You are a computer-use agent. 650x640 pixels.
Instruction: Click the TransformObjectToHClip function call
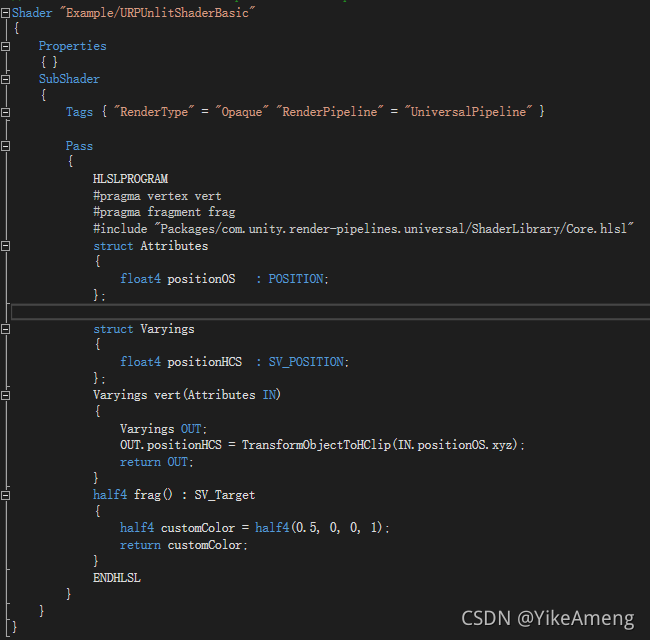click(316, 445)
